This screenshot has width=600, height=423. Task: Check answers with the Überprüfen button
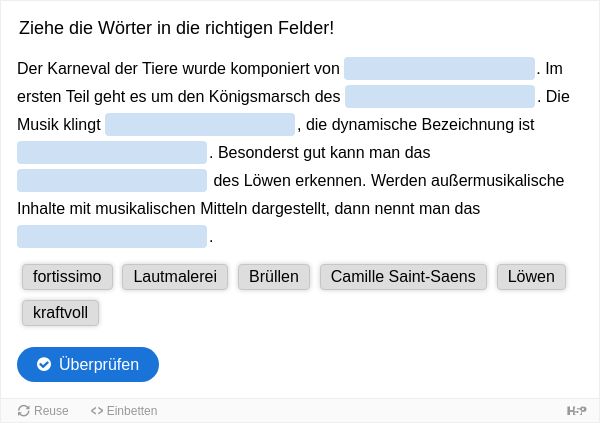88,364
